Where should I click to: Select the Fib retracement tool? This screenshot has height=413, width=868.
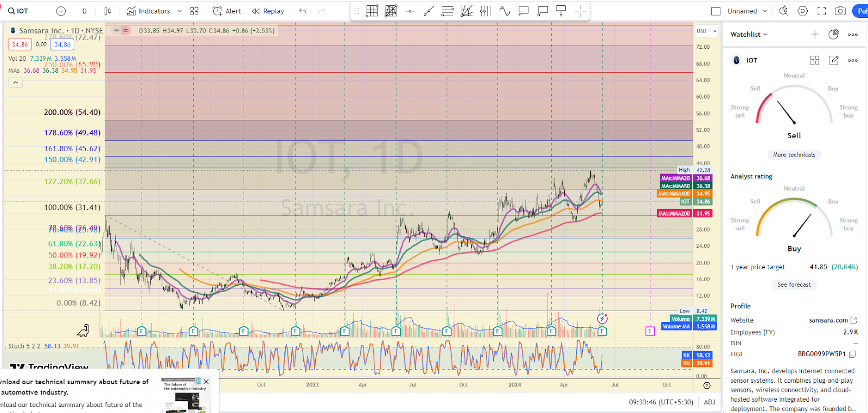pos(448,11)
